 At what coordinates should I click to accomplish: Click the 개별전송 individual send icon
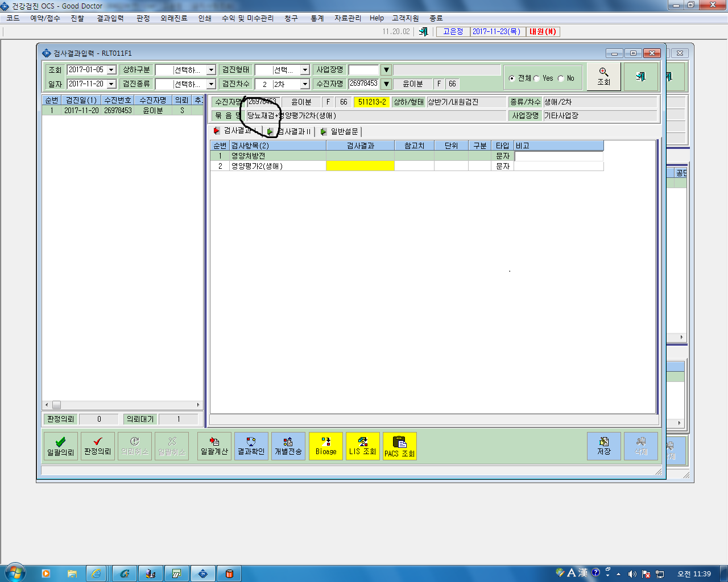[288, 446]
